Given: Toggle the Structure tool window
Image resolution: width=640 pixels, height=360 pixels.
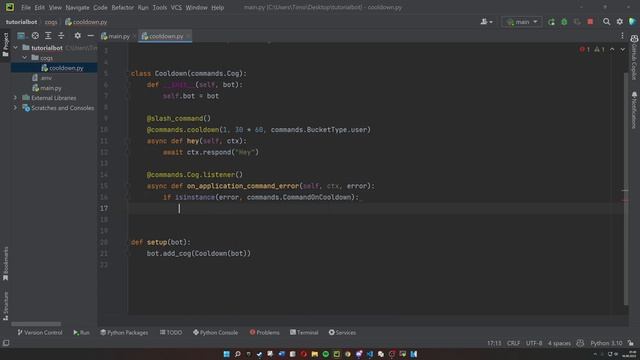Looking at the screenshot, I should click(x=5, y=306).
